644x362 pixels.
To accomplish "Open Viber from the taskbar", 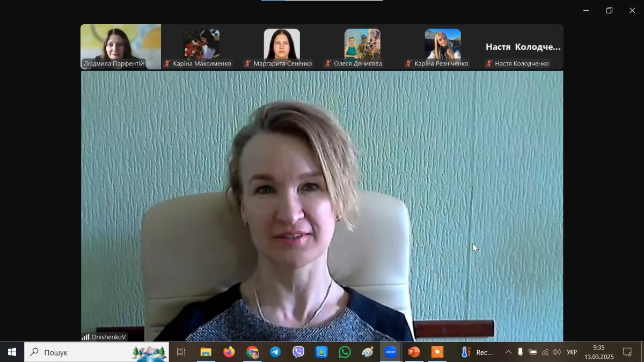I will click(298, 352).
